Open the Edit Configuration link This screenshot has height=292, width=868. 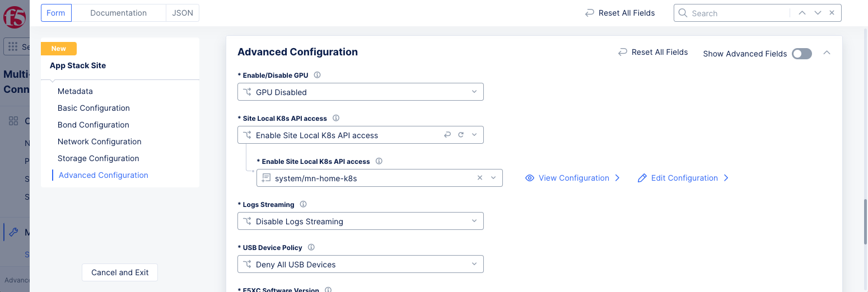pos(684,178)
